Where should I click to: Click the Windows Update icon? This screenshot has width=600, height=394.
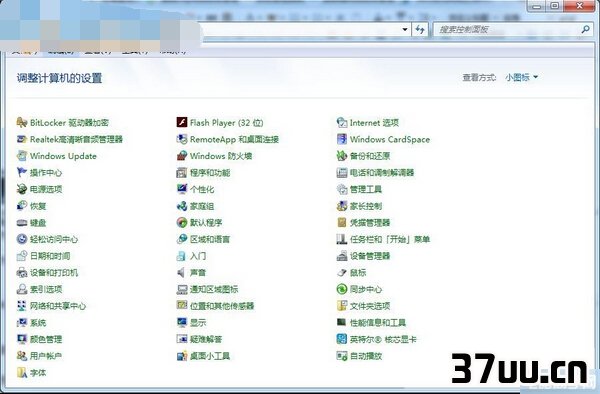pyautogui.click(x=22, y=156)
